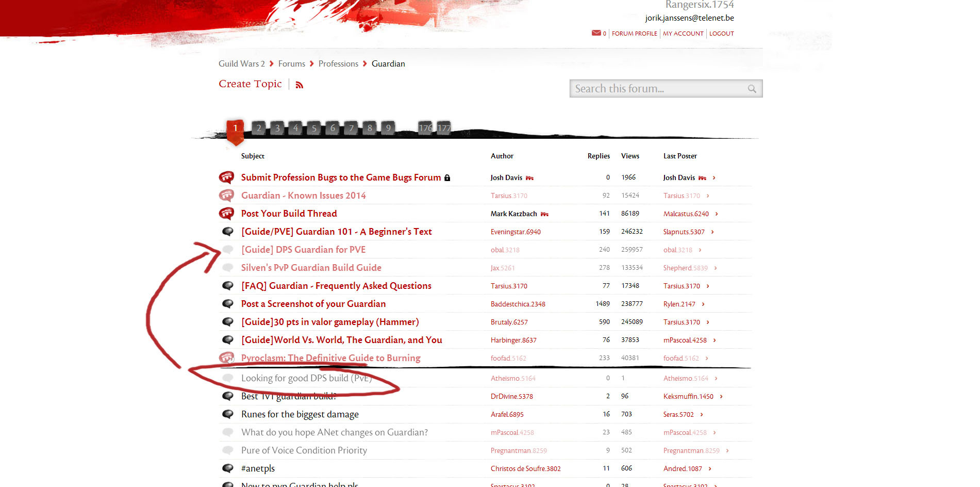980x487 pixels.
Task: Go to page 9 of the forum
Action: pos(388,128)
